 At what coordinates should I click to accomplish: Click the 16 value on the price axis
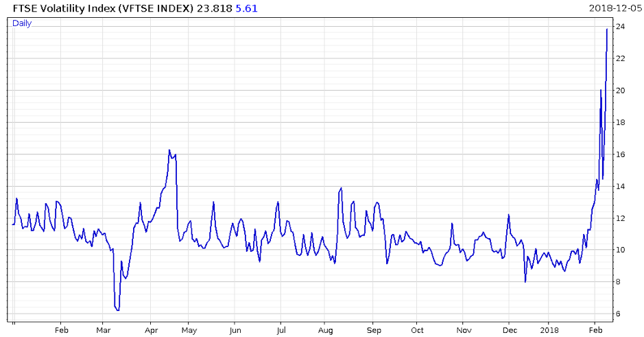coord(620,154)
